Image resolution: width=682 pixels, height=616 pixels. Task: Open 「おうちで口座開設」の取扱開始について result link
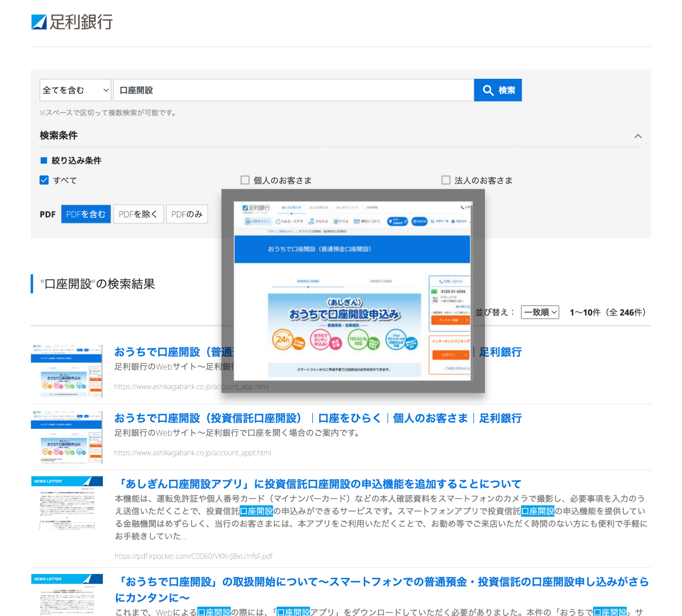(x=382, y=589)
